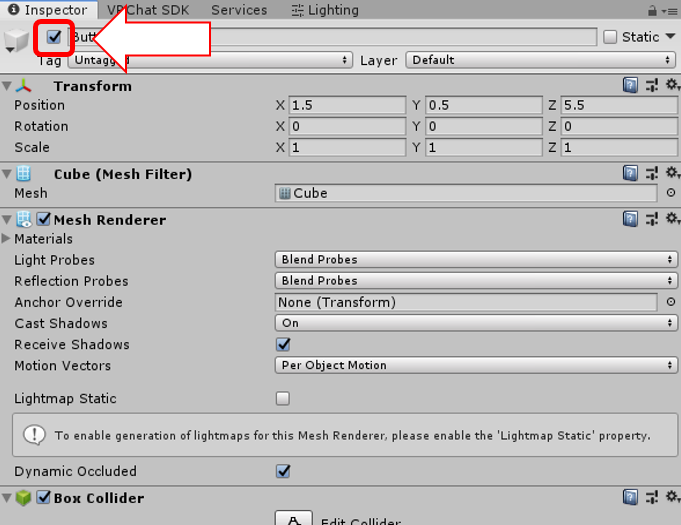
Task: Click the GameObject cube icon selector
Action: tap(16, 41)
